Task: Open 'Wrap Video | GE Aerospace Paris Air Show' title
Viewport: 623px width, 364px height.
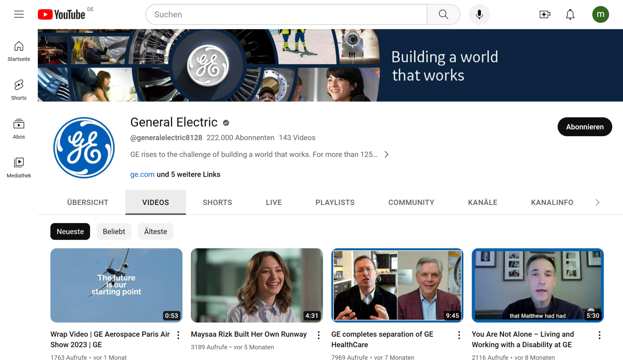Action: tap(110, 339)
